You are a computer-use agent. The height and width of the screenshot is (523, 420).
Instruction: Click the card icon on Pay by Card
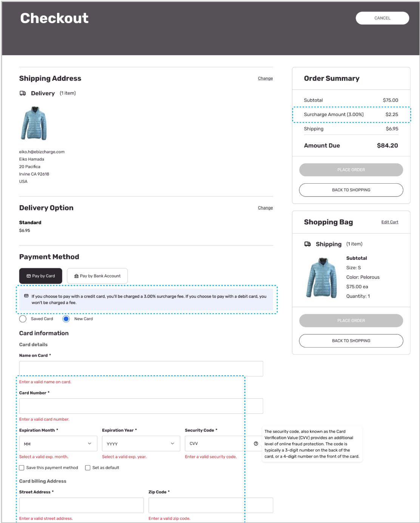point(28,276)
